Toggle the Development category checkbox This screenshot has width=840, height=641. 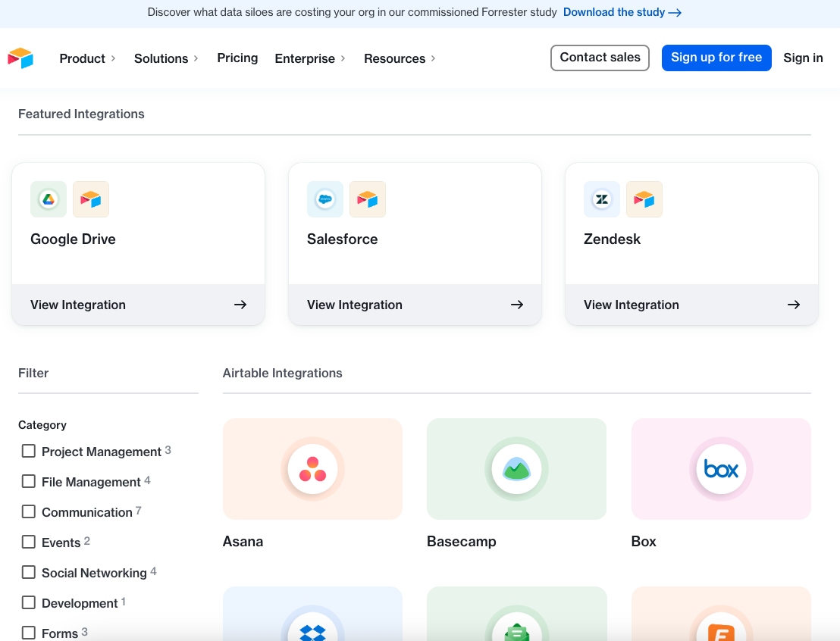click(28, 602)
